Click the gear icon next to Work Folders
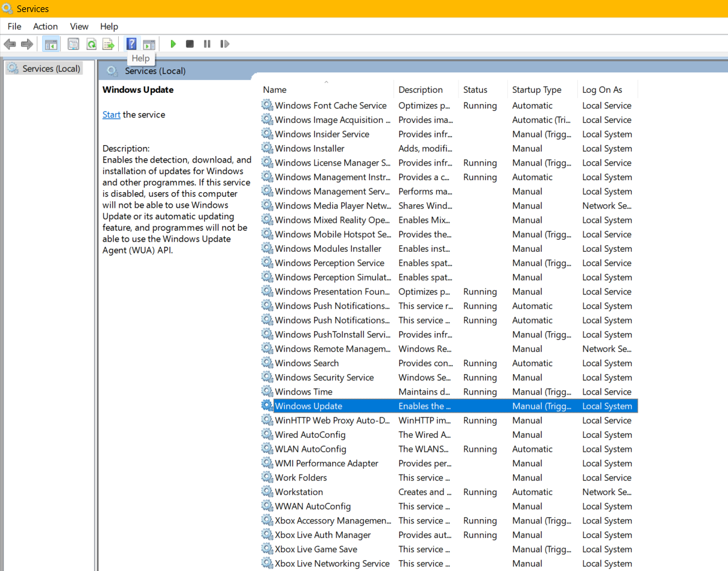The image size is (728, 571). click(267, 478)
